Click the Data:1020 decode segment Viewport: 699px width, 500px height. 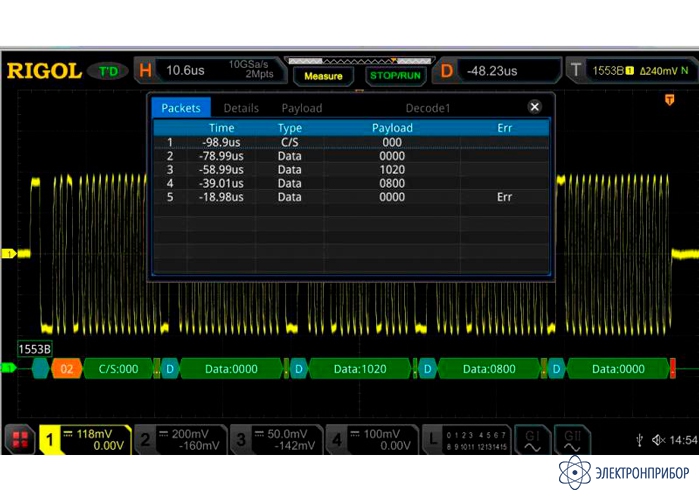point(360,369)
